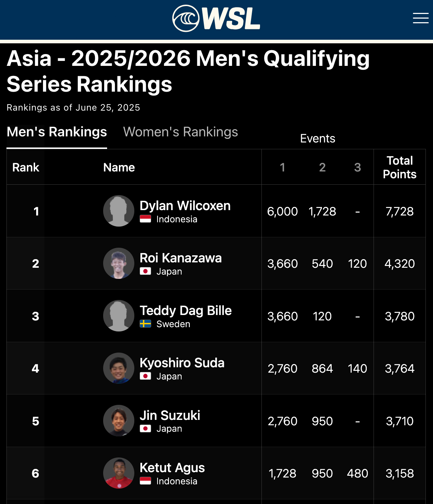Click Roi Kanazawa's profile photo
Viewport: 433px width, 504px height.
tap(119, 263)
